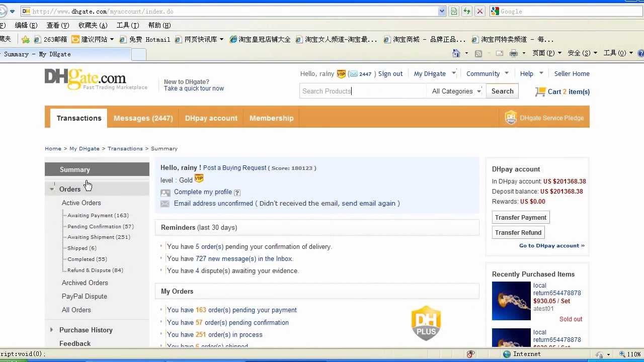Click the Internet zone globe in status bar
This screenshot has height=362, width=644.
[x=507, y=354]
